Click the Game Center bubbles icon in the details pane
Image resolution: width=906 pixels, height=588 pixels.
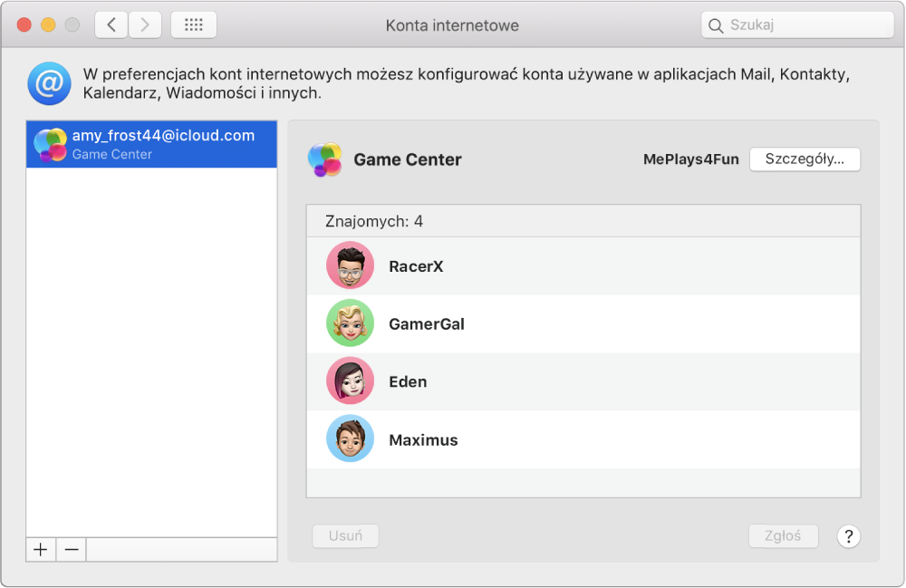(x=324, y=159)
